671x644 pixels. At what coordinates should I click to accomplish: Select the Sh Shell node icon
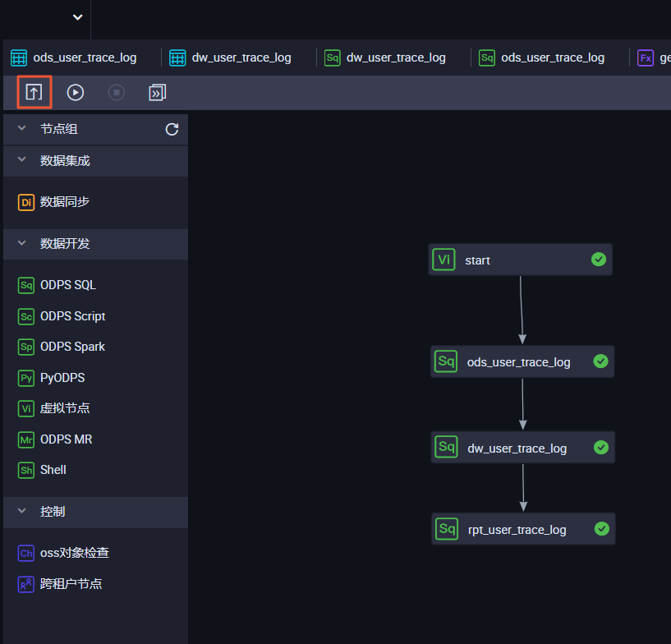[x=26, y=471]
